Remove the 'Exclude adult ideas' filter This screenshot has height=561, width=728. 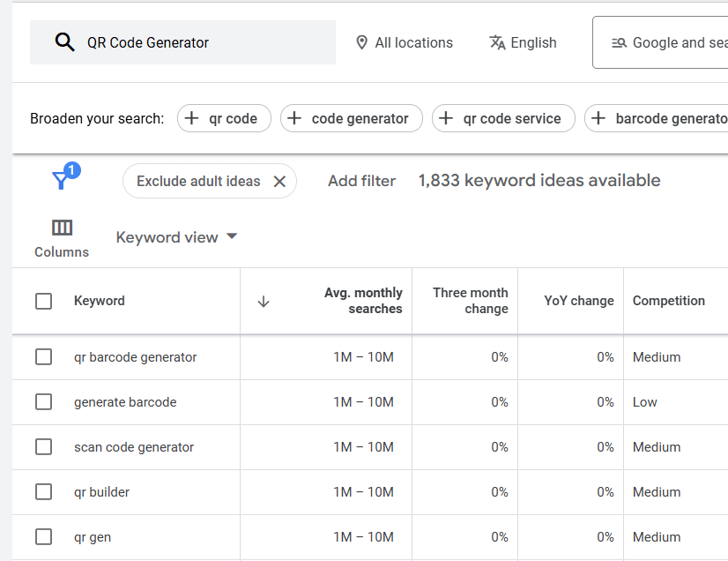point(279,182)
